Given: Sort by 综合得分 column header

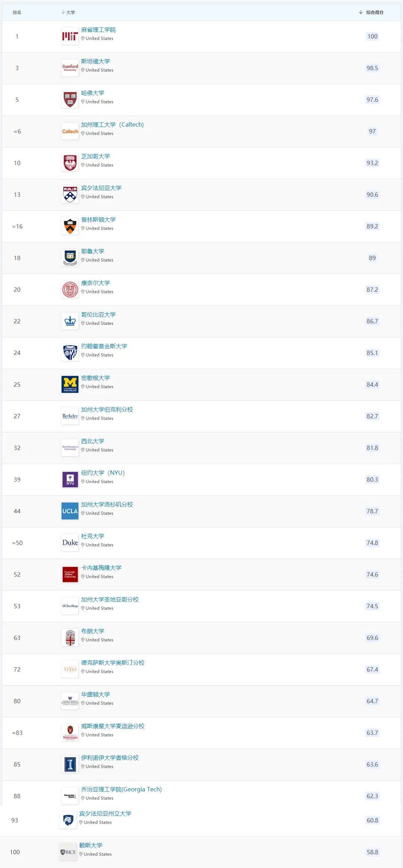Looking at the screenshot, I should coord(371,12).
